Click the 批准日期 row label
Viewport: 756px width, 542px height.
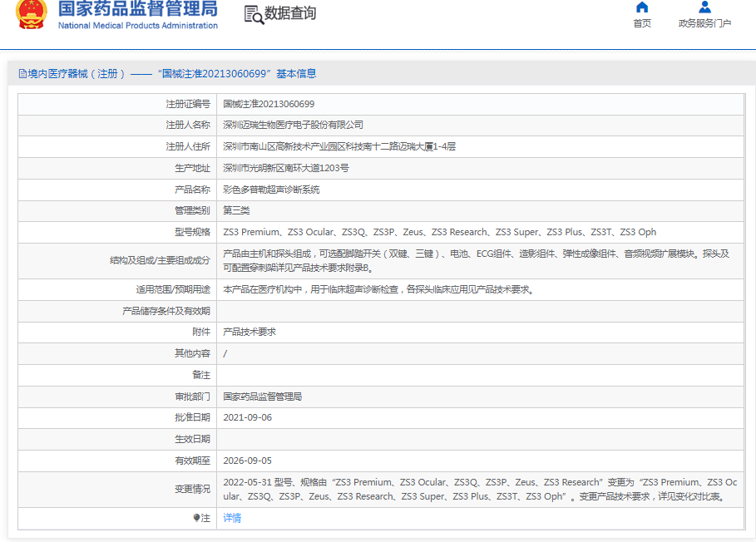[x=192, y=417]
